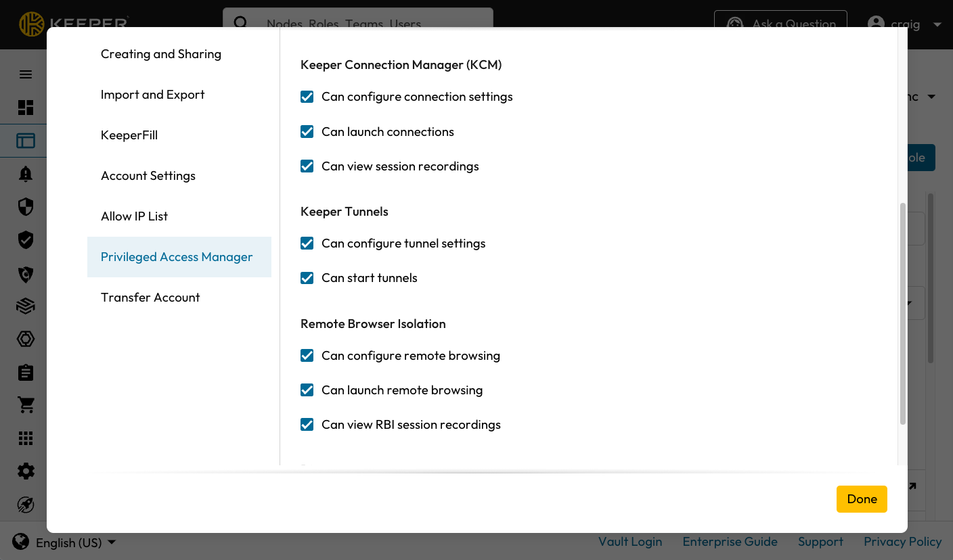
Task: Click the hamburger menu icon in sidebar
Action: [x=26, y=74]
